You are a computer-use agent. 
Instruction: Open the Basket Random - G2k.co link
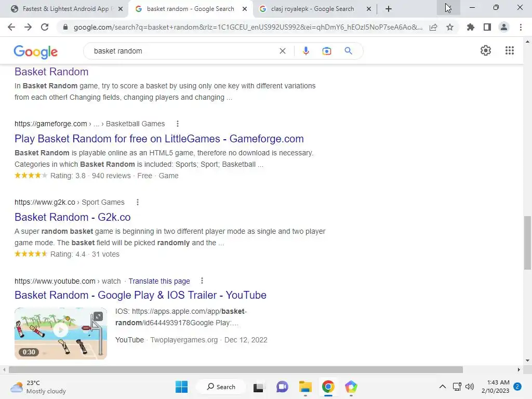[x=73, y=217]
